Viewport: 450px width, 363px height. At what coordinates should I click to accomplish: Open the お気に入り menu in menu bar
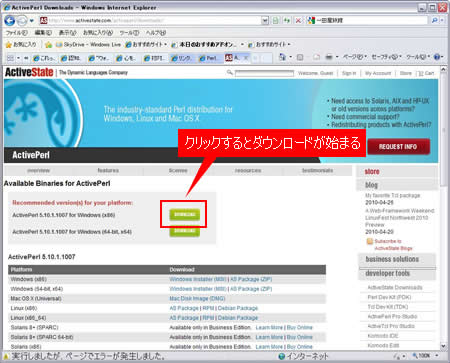pyautogui.click(x=98, y=33)
